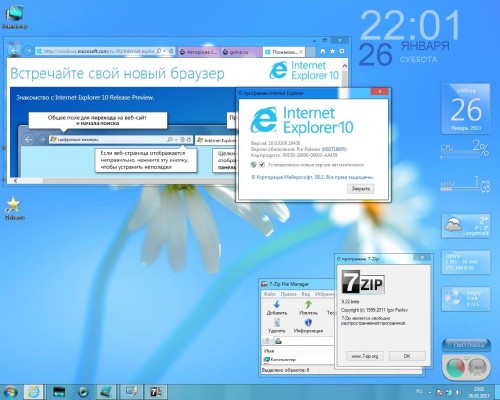The height and width of the screenshot is (400, 500).
Task: Click the Извлечь (Extract) icon in 7-Zip
Action: 308,308
